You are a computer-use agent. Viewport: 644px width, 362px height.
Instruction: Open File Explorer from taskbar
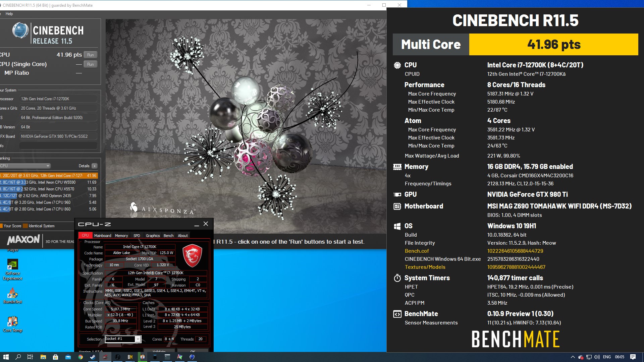point(43,357)
